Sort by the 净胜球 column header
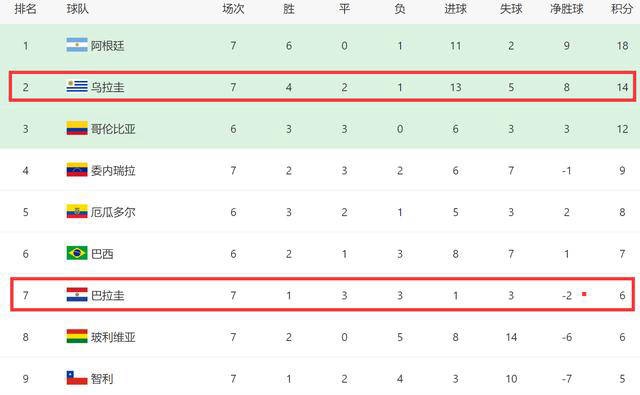The height and width of the screenshot is (395, 640). click(x=567, y=9)
